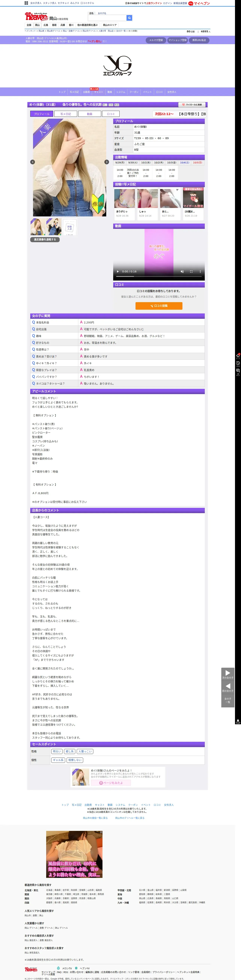Switch to the 動画 tab under the name

point(90,114)
